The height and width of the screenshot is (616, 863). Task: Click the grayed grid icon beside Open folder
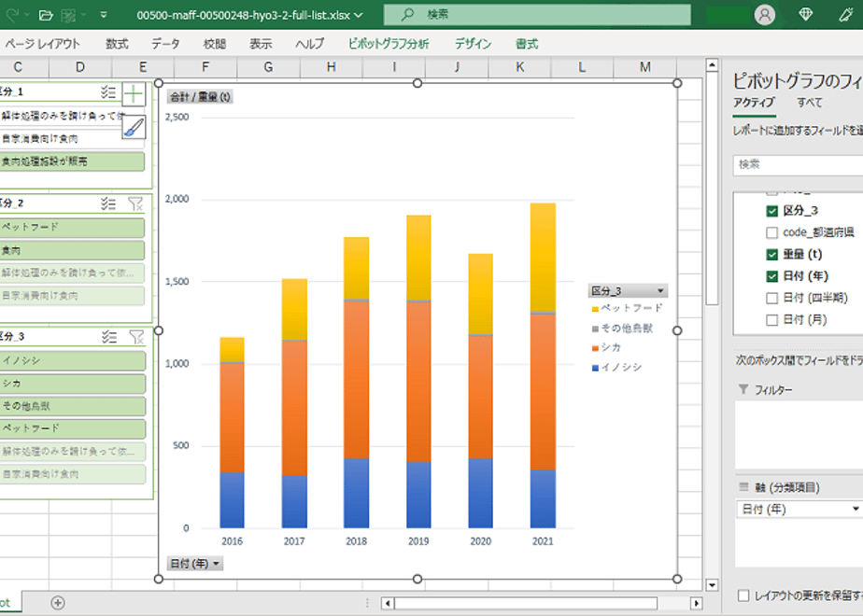click(68, 15)
